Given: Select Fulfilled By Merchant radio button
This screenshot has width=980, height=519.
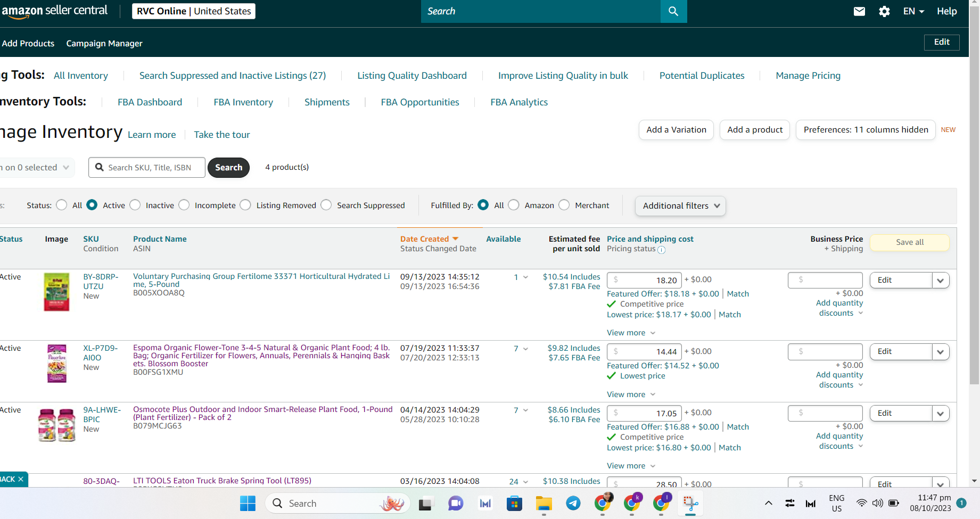Looking at the screenshot, I should click(x=564, y=205).
